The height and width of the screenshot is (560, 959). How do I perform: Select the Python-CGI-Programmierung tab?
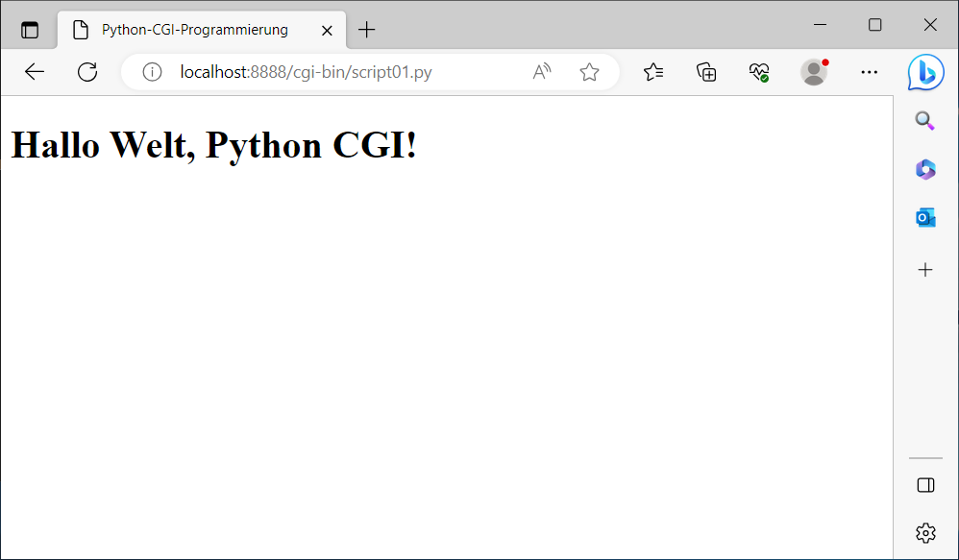[192, 30]
